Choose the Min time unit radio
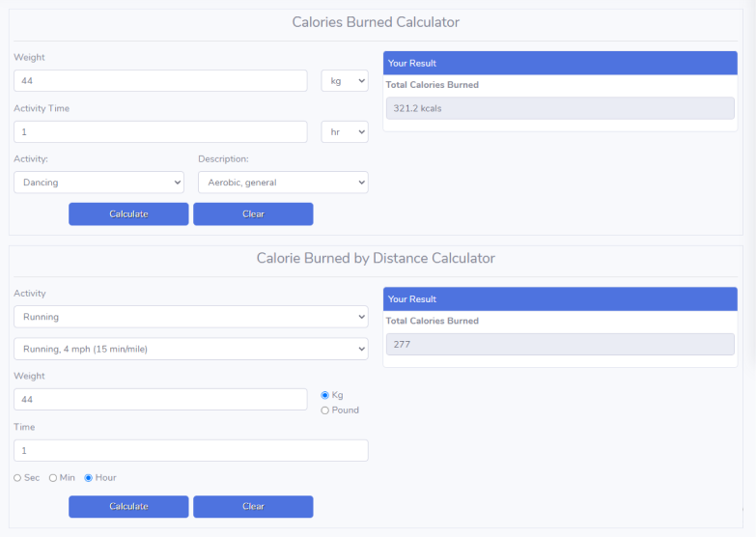 (x=53, y=478)
